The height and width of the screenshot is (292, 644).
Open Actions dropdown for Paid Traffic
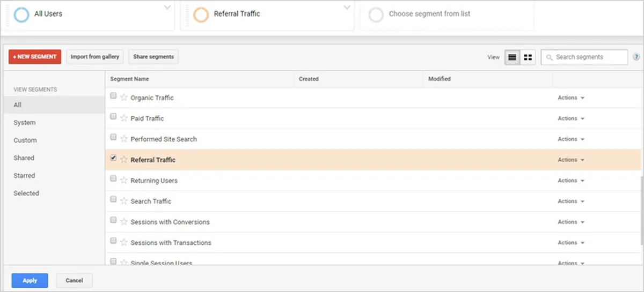(x=570, y=118)
